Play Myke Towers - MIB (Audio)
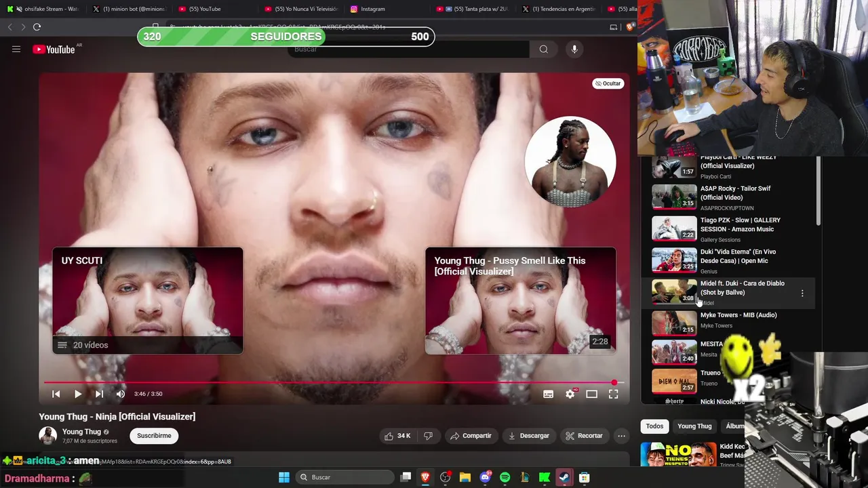Screen dimensions: 868x488 point(727,323)
